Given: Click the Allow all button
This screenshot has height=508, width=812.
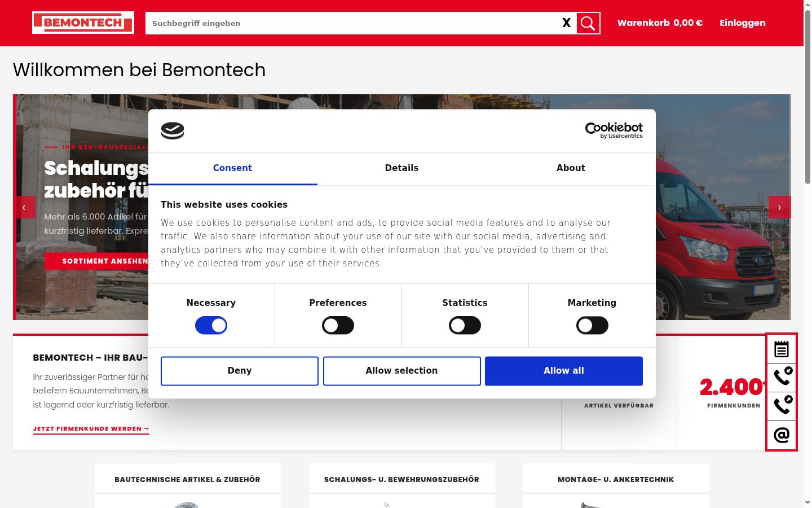Looking at the screenshot, I should 564,371.
